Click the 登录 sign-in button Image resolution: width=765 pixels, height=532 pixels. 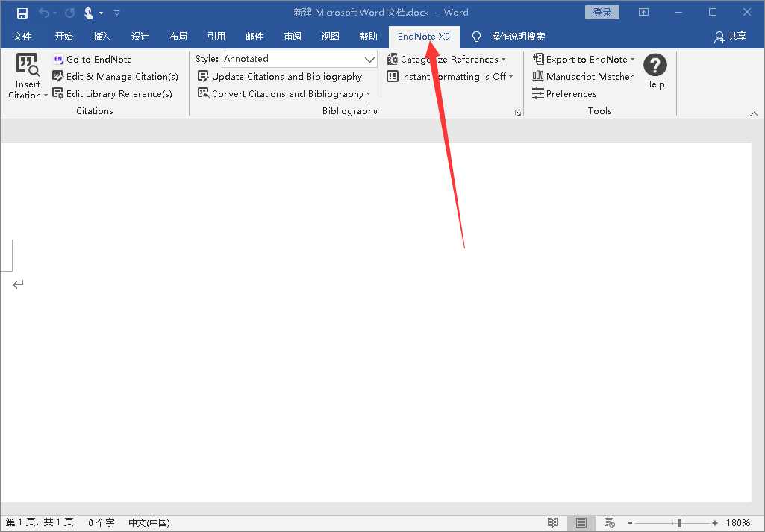coord(602,13)
